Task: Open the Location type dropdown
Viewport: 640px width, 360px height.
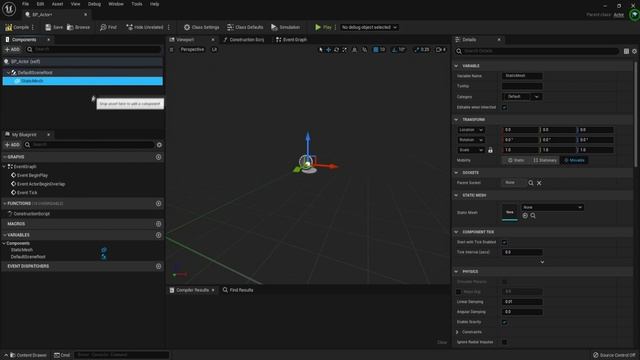Action: point(471,130)
